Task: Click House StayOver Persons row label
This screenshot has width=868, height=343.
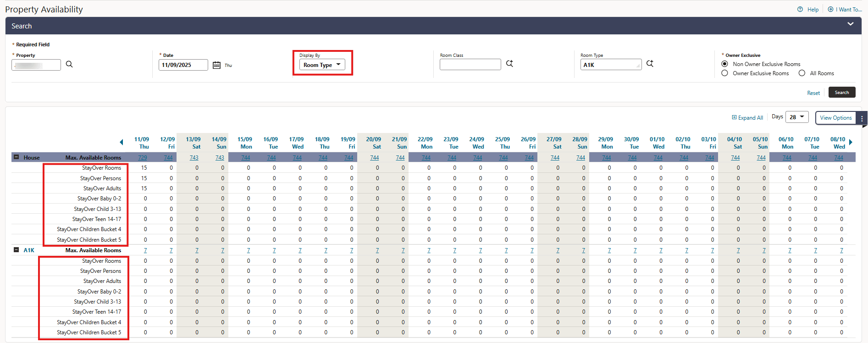Action: point(101,178)
